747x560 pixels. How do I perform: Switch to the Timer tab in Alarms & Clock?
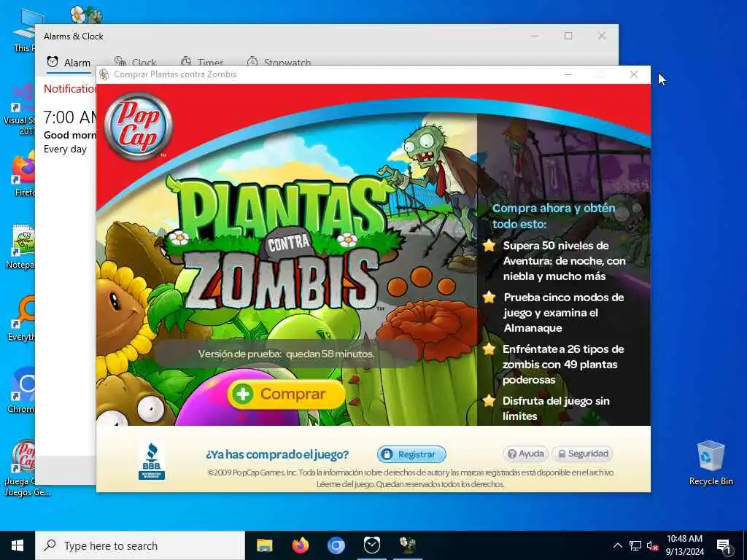click(x=202, y=63)
